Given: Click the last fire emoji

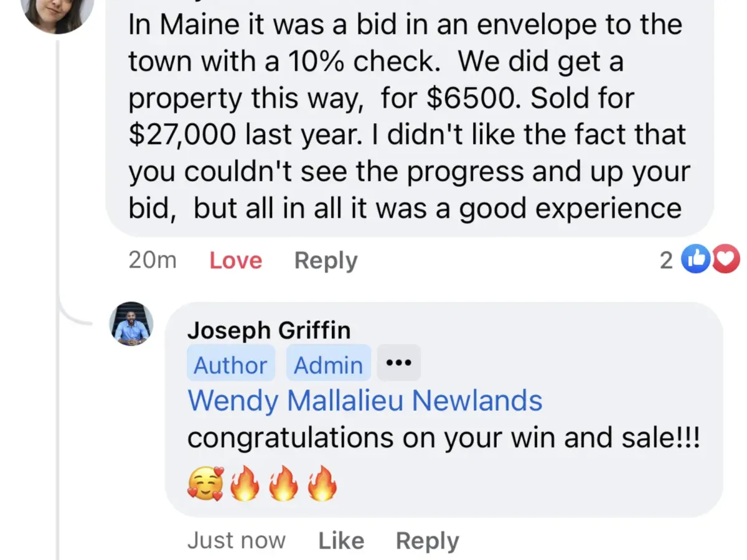Looking at the screenshot, I should pos(322,483).
